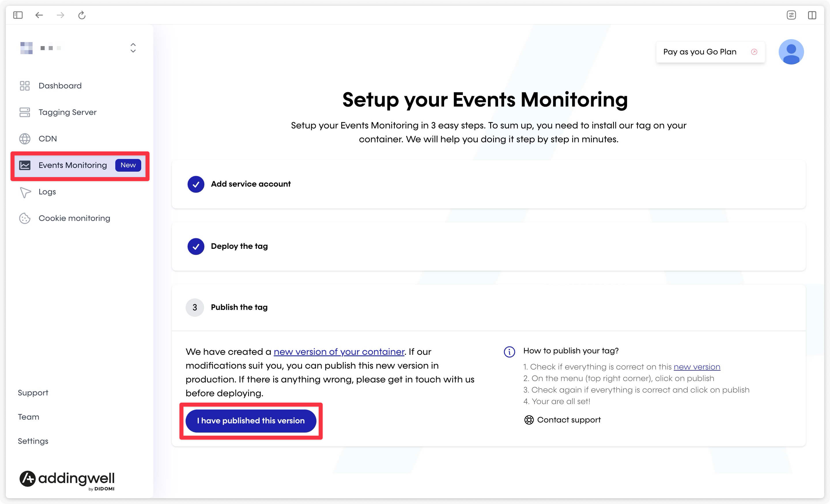Open the new version link in instructions
Viewport: 830px width, 504px height.
click(697, 367)
